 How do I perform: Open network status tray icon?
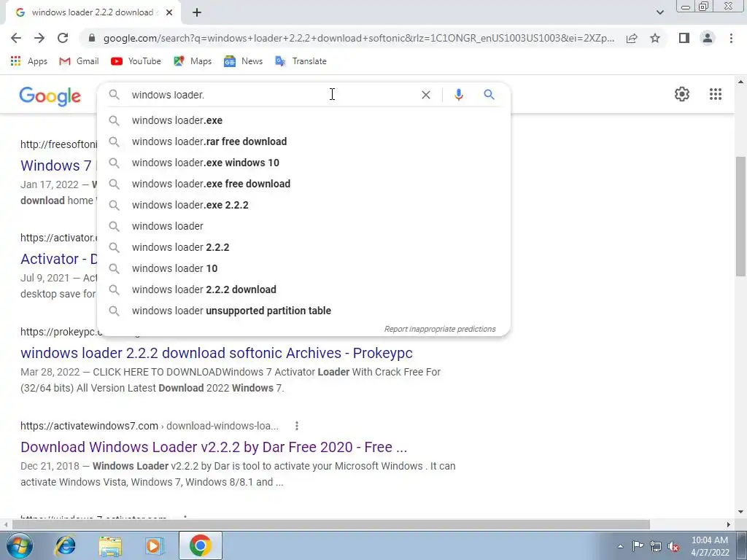pos(656,546)
